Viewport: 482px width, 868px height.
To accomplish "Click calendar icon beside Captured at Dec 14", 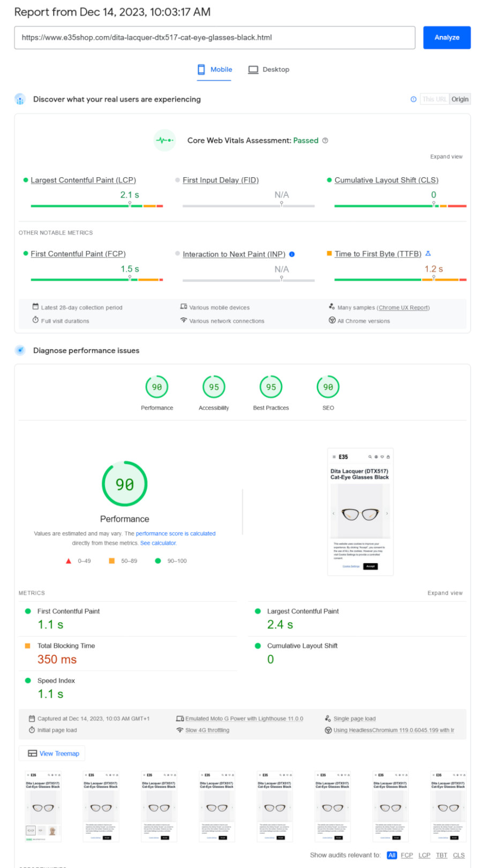I will pos(32,719).
